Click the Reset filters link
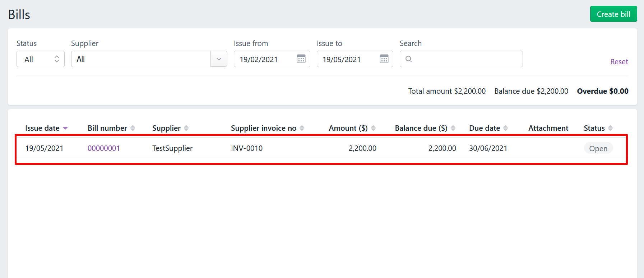Image resolution: width=644 pixels, height=278 pixels. tap(619, 62)
